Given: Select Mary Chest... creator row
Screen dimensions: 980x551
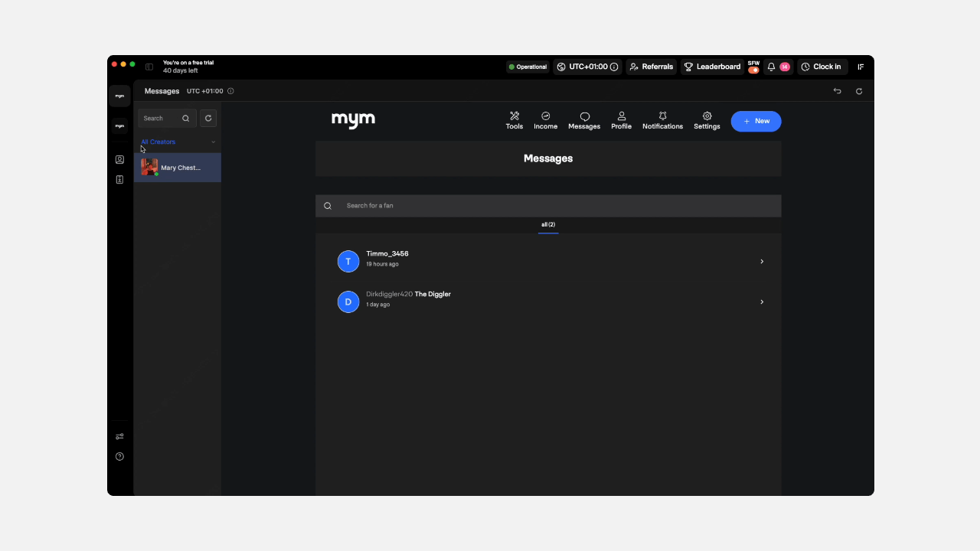Looking at the screenshot, I should click(x=178, y=168).
